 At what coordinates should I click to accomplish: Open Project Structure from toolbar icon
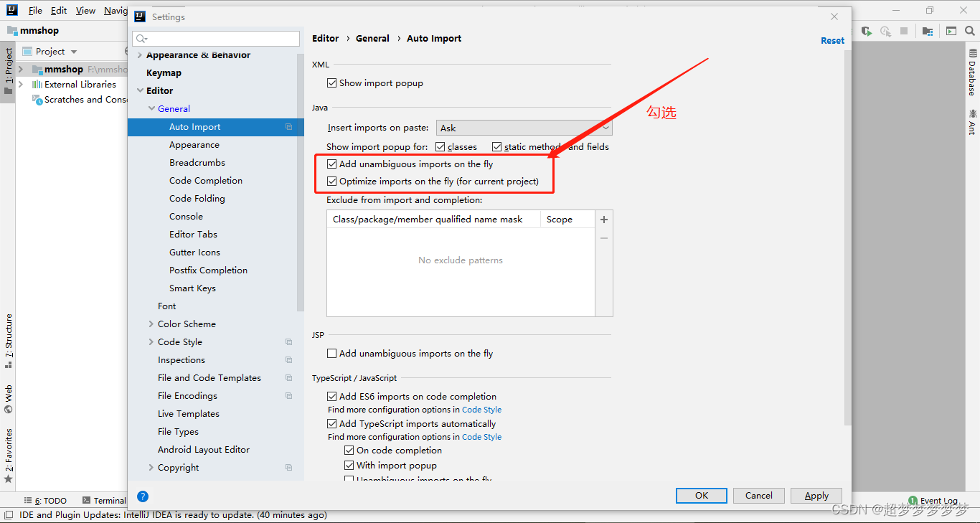928,31
